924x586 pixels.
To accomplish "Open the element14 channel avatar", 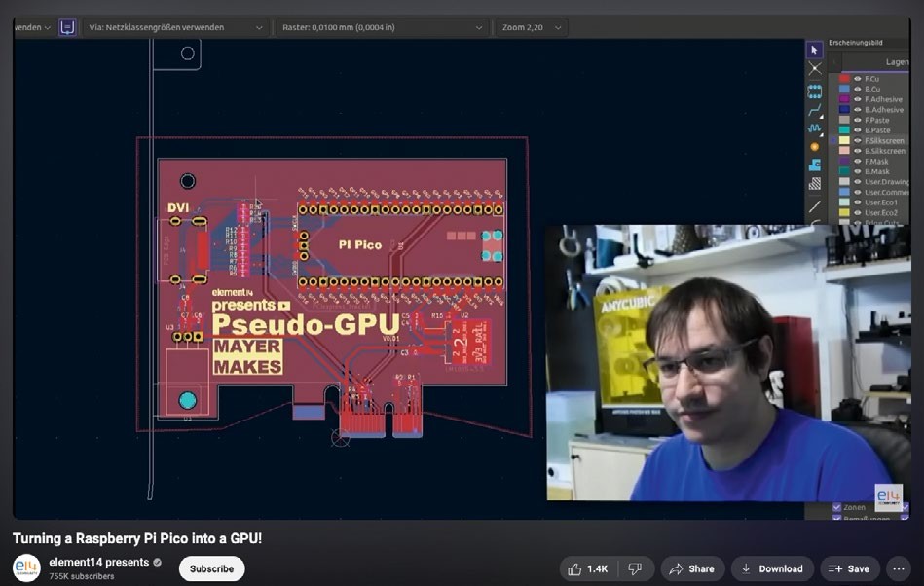I will coord(26,568).
